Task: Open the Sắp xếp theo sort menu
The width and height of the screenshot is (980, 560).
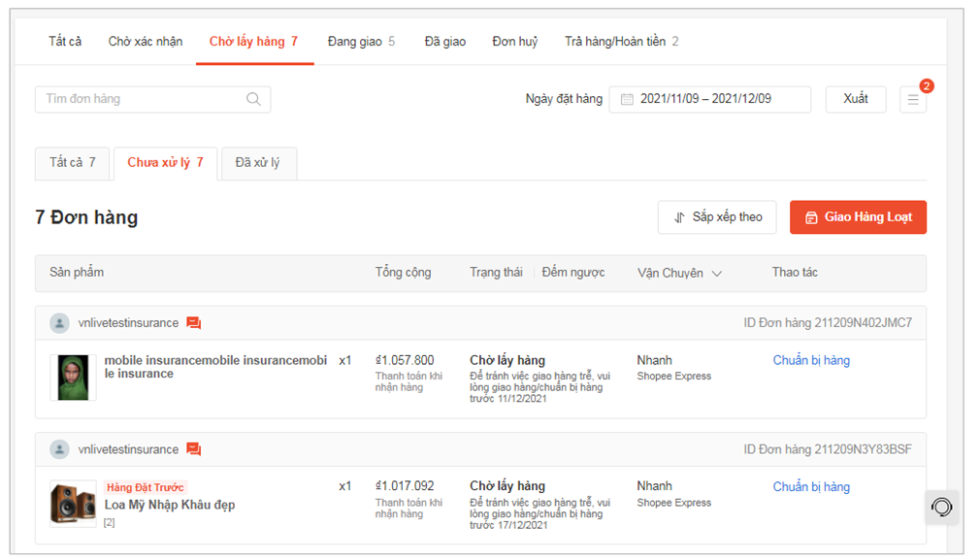Action: click(x=717, y=217)
